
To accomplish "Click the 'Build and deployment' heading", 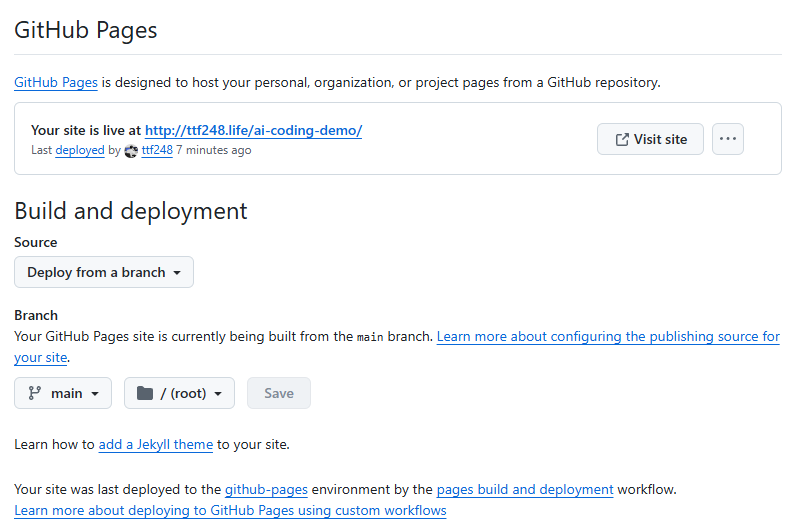I will [x=131, y=211].
